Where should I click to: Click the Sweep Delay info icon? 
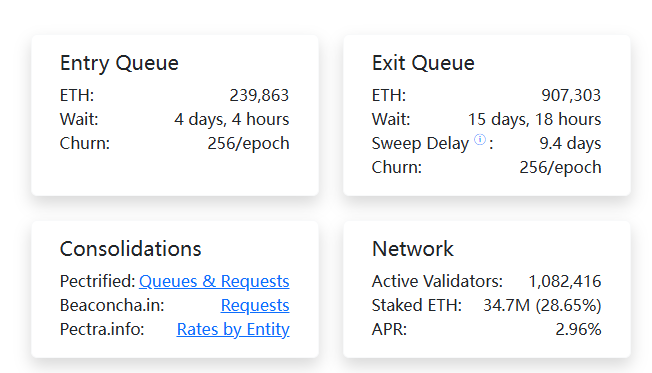[480, 140]
